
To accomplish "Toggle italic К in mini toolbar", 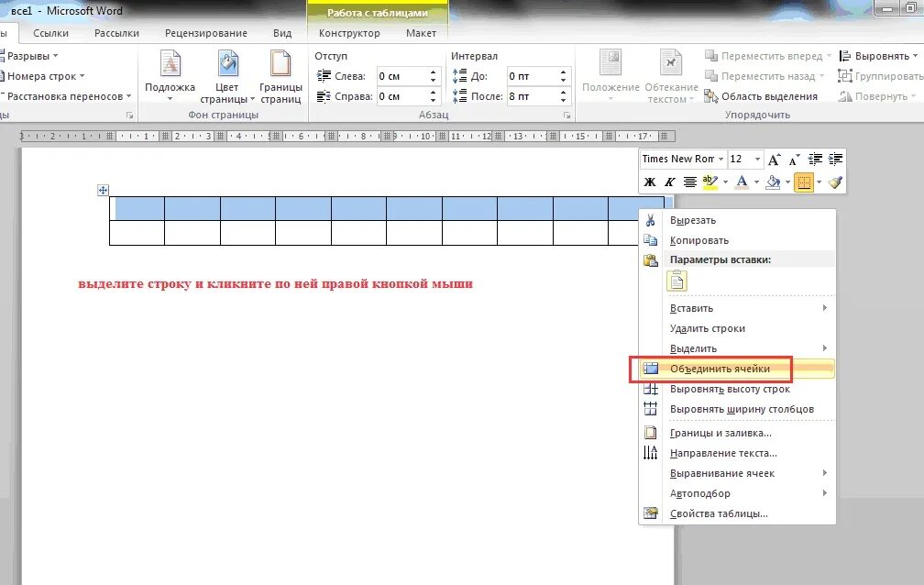I will point(669,182).
